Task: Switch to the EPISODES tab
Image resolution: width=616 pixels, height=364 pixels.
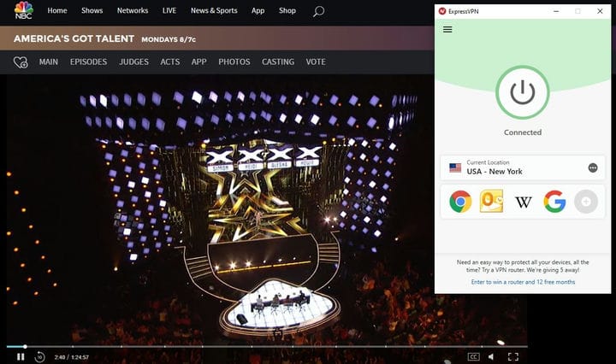Action: click(x=88, y=62)
